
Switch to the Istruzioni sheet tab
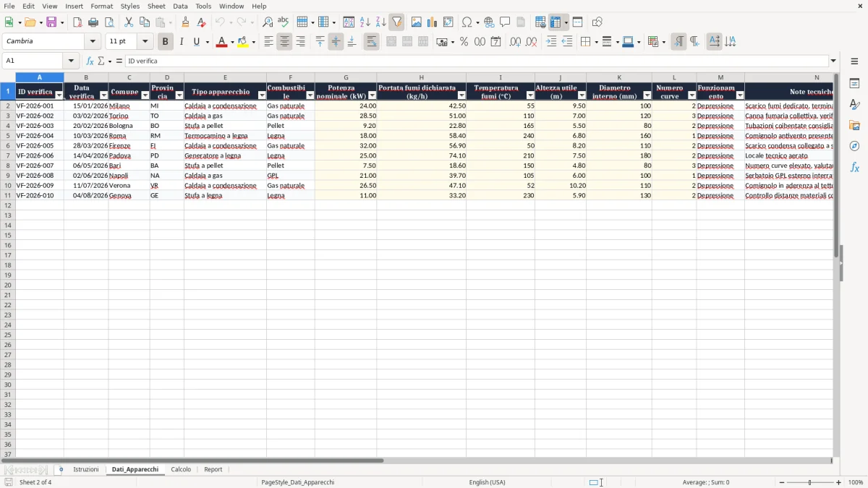click(x=86, y=469)
